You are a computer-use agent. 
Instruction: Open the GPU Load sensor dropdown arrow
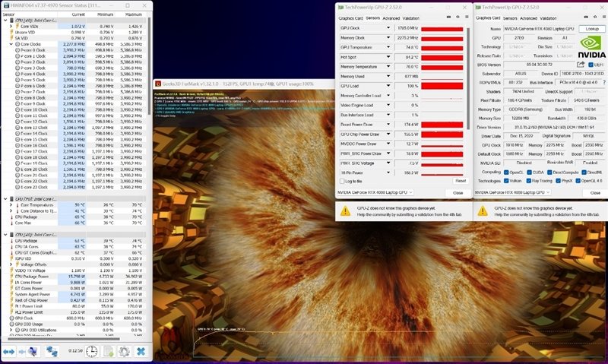(388, 86)
